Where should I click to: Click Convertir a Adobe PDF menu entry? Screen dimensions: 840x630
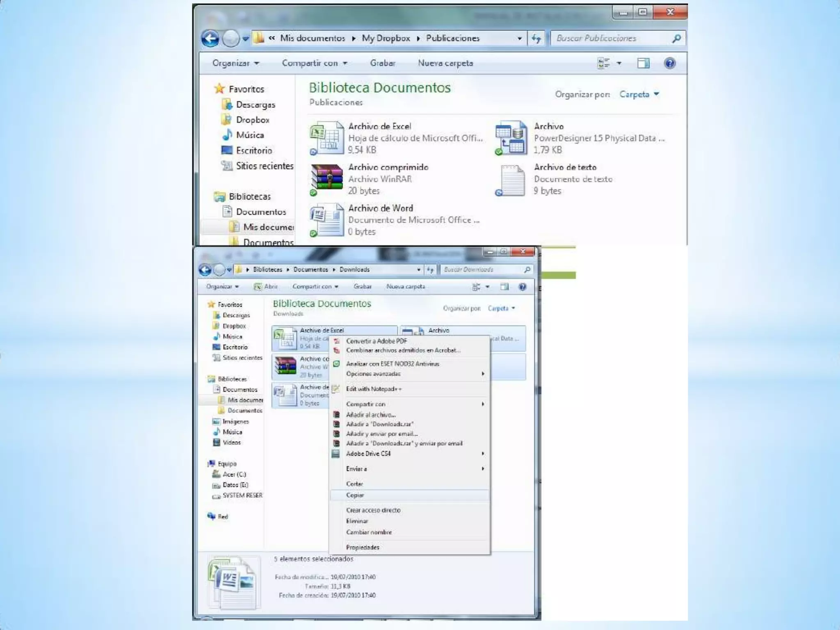click(x=376, y=341)
